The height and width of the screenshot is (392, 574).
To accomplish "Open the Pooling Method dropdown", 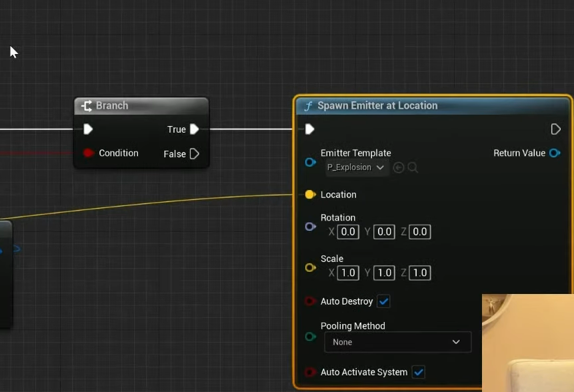I will coord(397,342).
